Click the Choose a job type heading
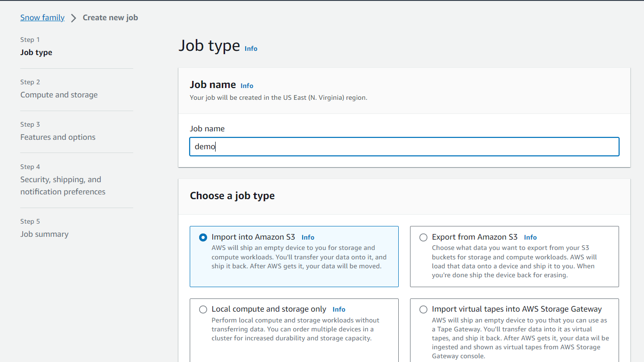This screenshot has height=362, width=644. (232, 196)
